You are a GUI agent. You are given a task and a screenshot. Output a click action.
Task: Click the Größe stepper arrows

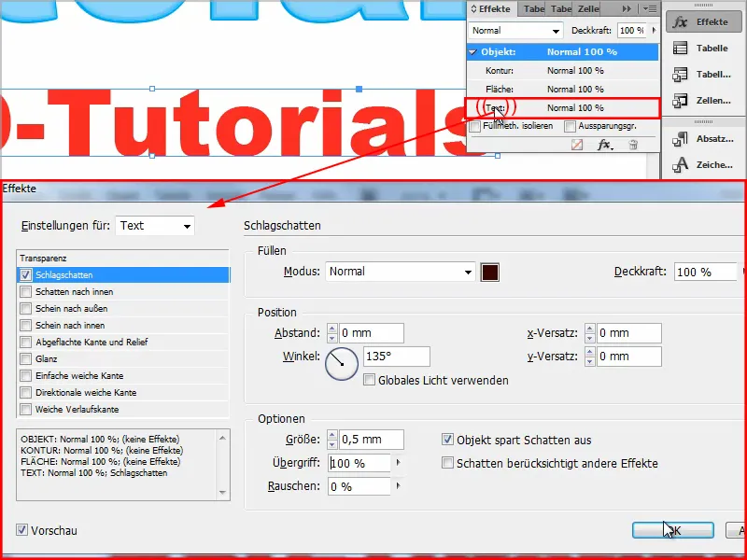tap(332, 439)
